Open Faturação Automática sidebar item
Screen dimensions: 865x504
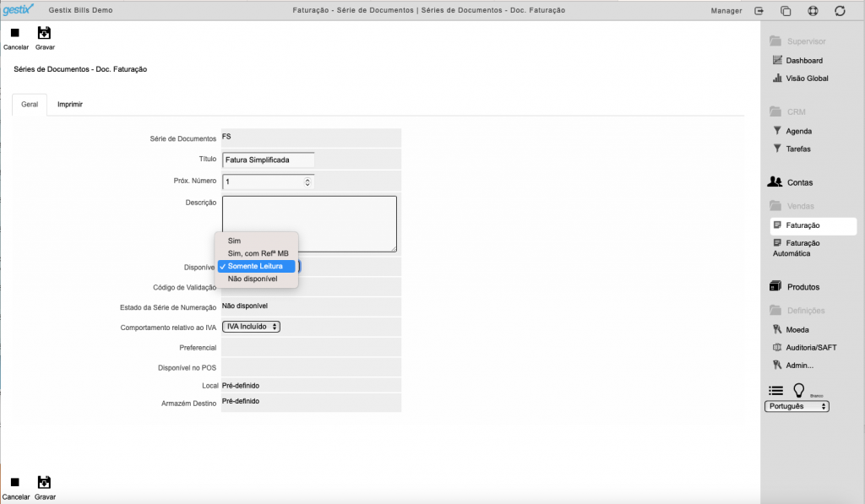pos(797,248)
